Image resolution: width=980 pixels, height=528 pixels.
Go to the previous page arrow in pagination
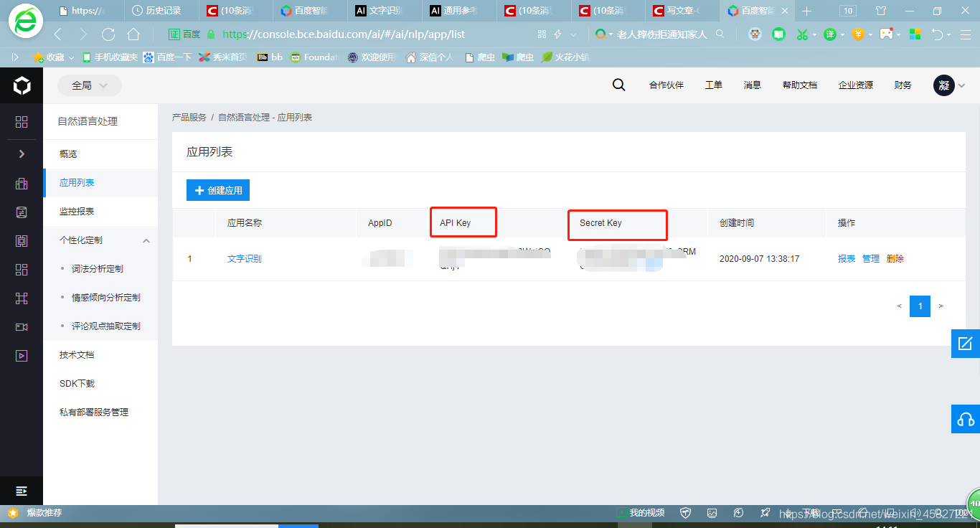(900, 306)
